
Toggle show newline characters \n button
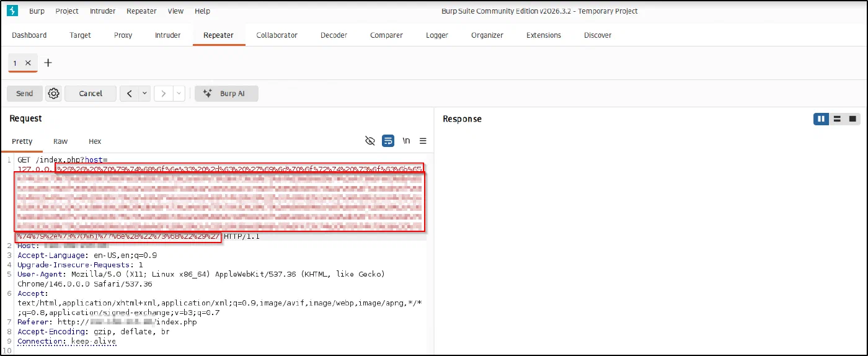pyautogui.click(x=406, y=141)
